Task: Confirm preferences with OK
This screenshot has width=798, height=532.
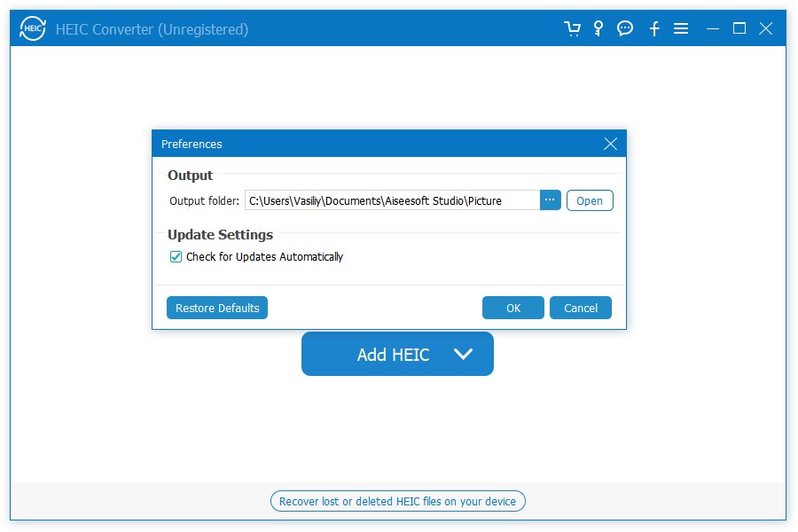Action: (x=513, y=308)
